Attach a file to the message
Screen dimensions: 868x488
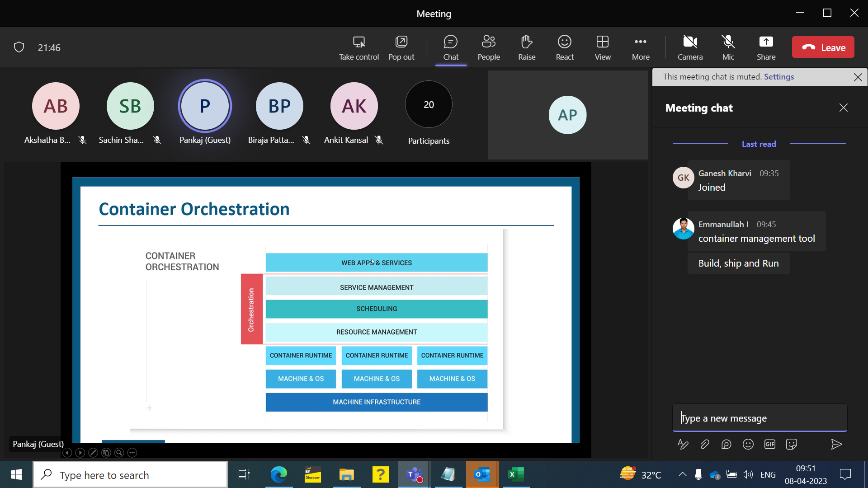tap(704, 444)
